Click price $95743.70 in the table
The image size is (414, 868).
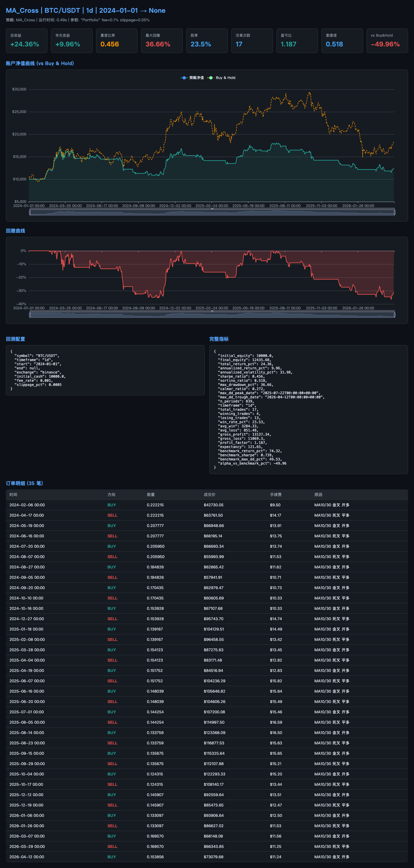pos(214,619)
